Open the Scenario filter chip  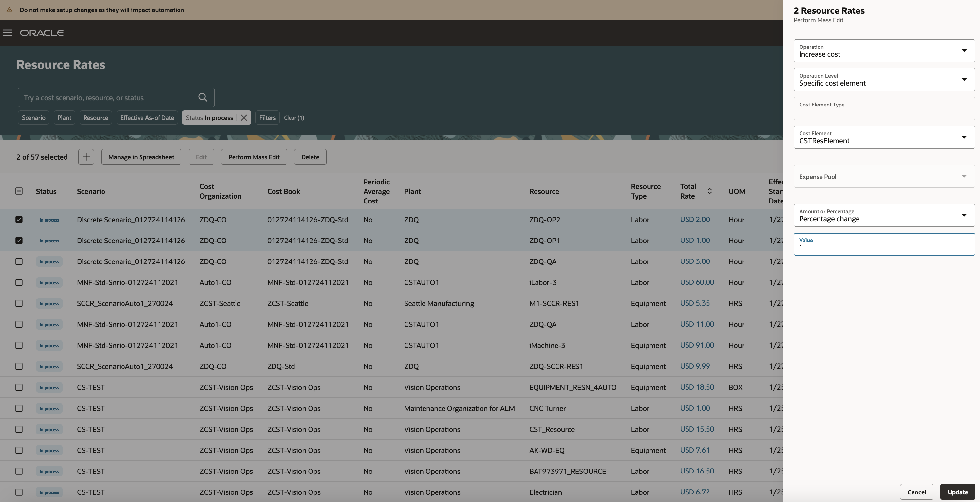coord(33,118)
